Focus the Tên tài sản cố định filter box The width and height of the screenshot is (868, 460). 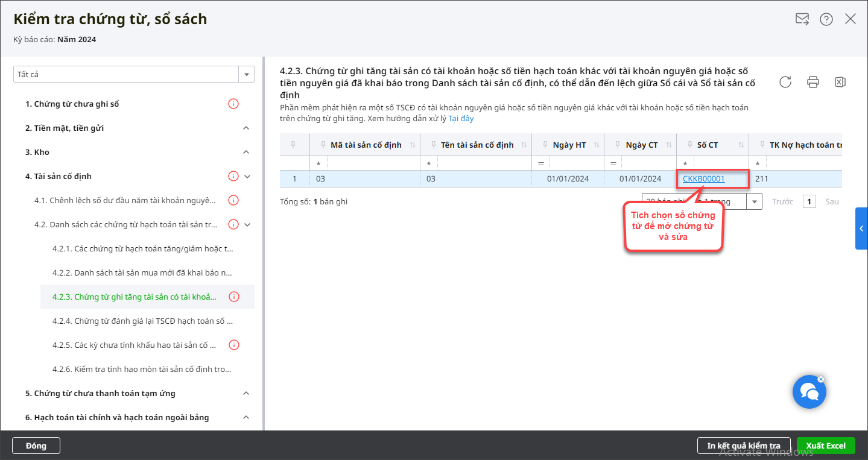484,164
